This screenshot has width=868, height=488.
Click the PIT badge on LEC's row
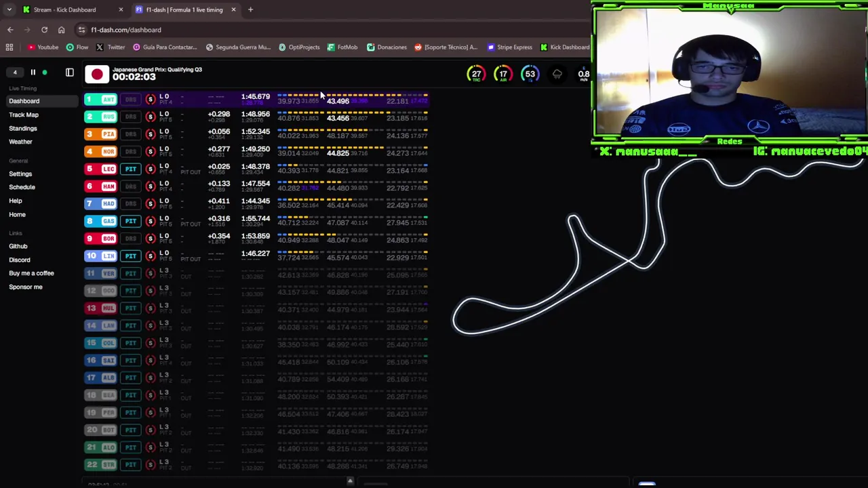(x=131, y=169)
